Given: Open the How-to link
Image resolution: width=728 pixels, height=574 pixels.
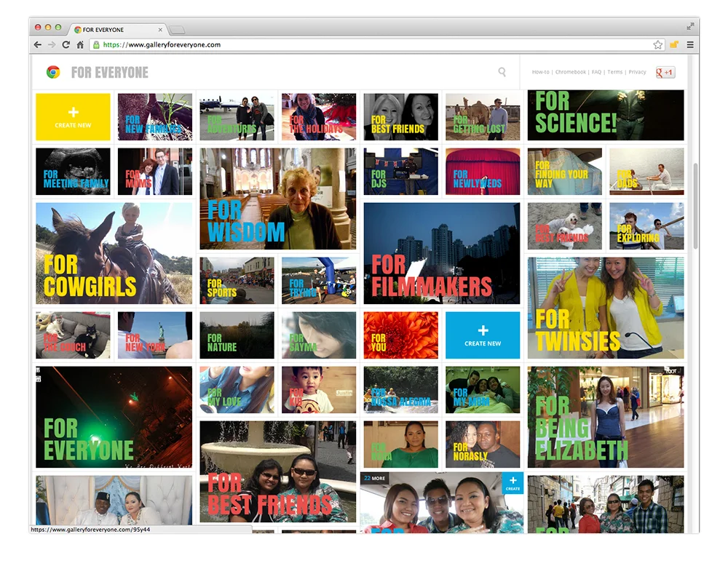Looking at the screenshot, I should tap(540, 72).
